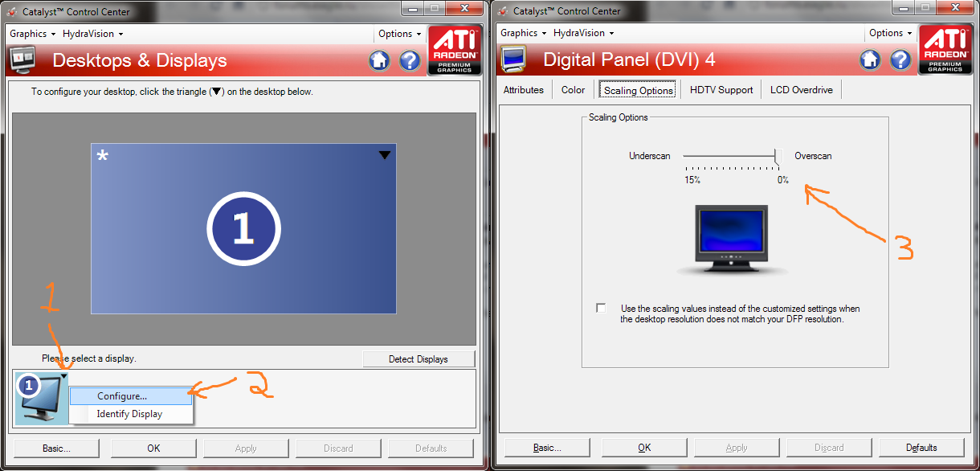Click the scaling preview monitor image
980x471 pixels.
point(731,240)
